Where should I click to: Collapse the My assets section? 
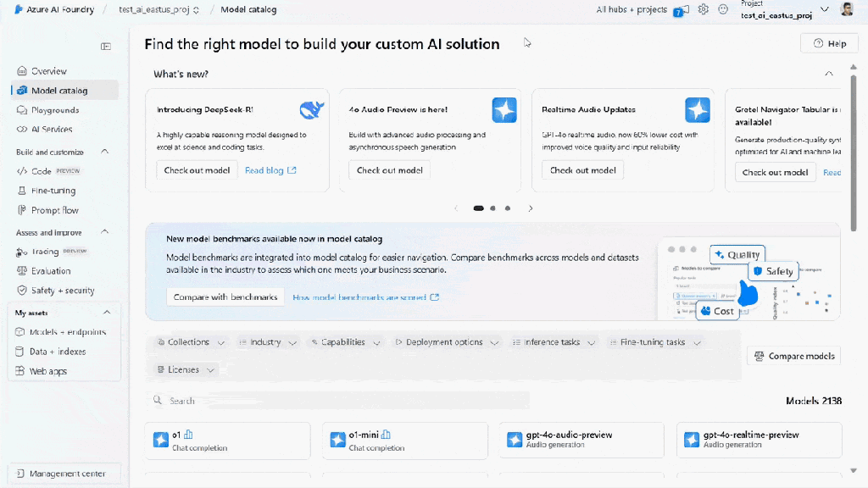point(107,313)
